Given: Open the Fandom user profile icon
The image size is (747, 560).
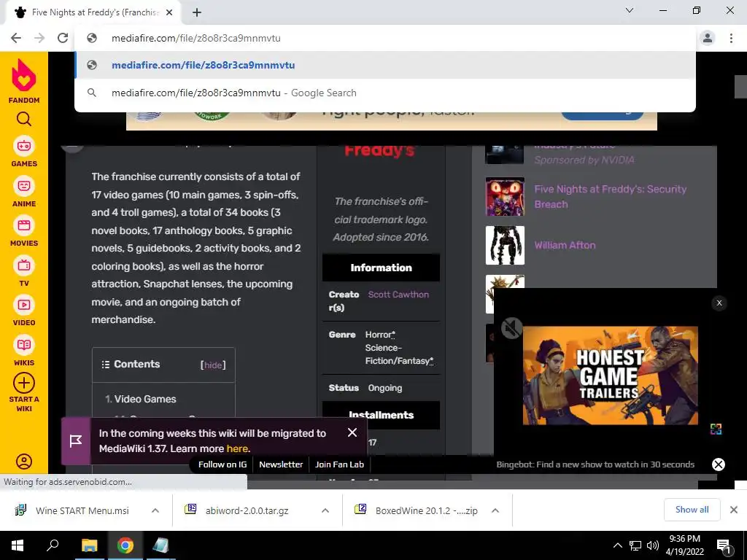Looking at the screenshot, I should coord(24,461).
